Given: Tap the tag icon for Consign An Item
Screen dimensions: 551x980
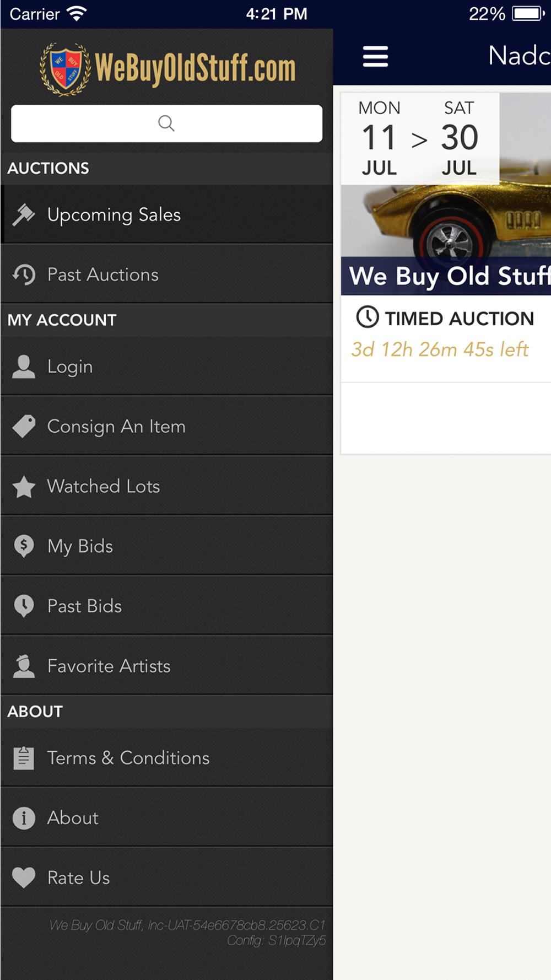Looking at the screenshot, I should 24,427.
